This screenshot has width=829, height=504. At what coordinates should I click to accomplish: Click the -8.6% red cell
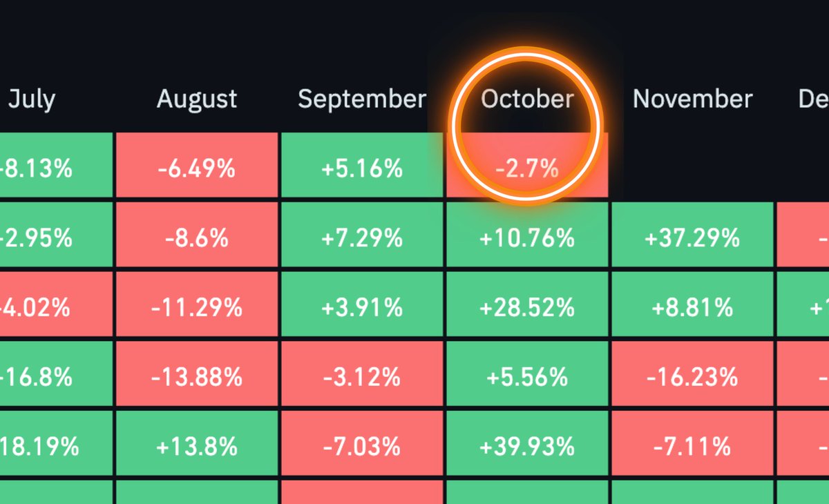197,238
